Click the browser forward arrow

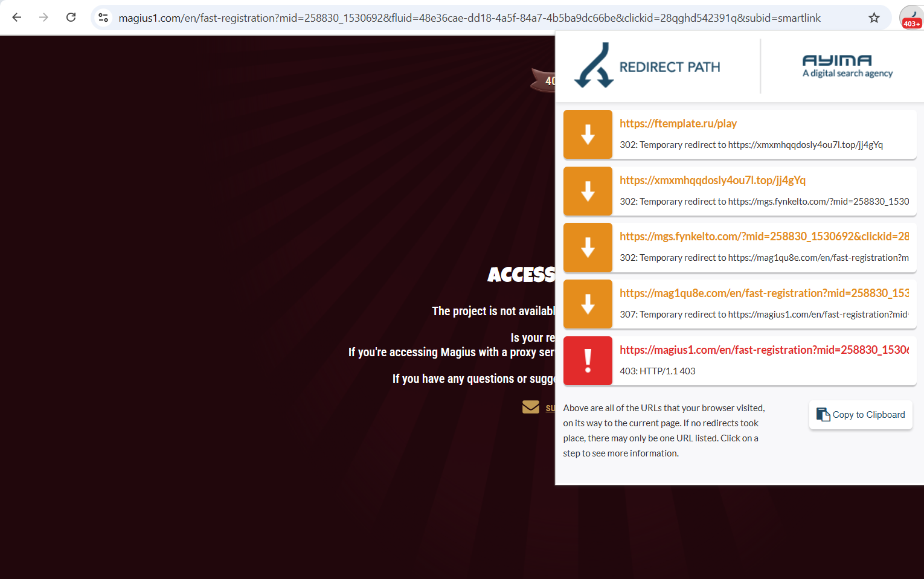pyautogui.click(x=43, y=18)
